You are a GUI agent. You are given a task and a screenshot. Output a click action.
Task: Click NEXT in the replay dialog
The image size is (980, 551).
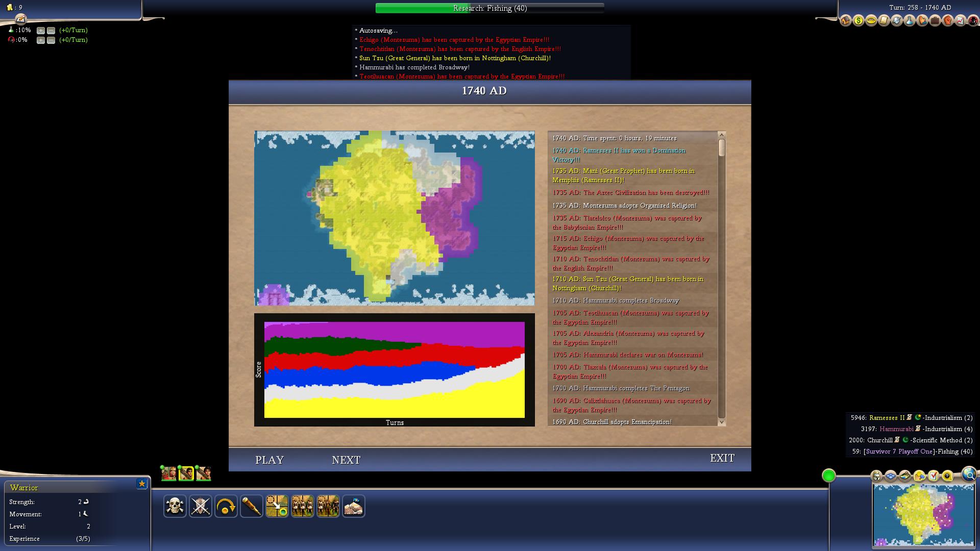coord(346,460)
